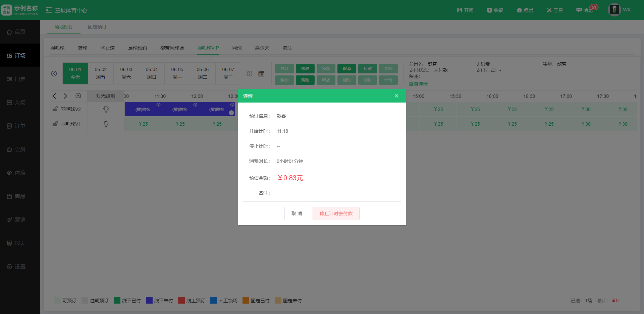Open 工具 in the top bar
The width and height of the screenshot is (644, 314).
click(555, 10)
